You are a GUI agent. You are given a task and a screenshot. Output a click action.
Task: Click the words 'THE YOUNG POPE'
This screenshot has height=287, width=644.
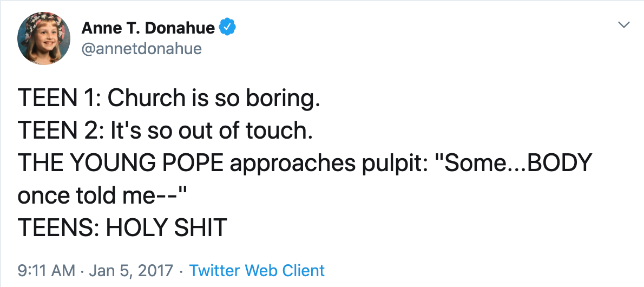tap(121, 163)
